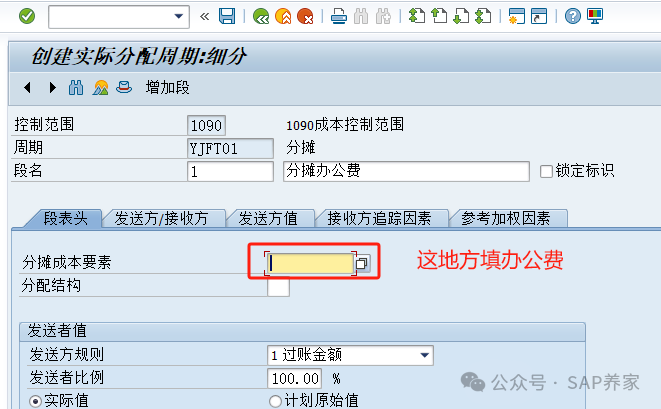Go to next segment with right arrow

pos(52,87)
